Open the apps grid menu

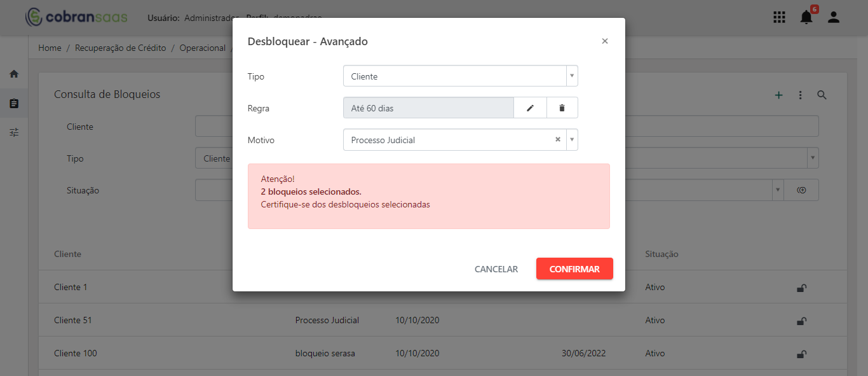tap(779, 17)
